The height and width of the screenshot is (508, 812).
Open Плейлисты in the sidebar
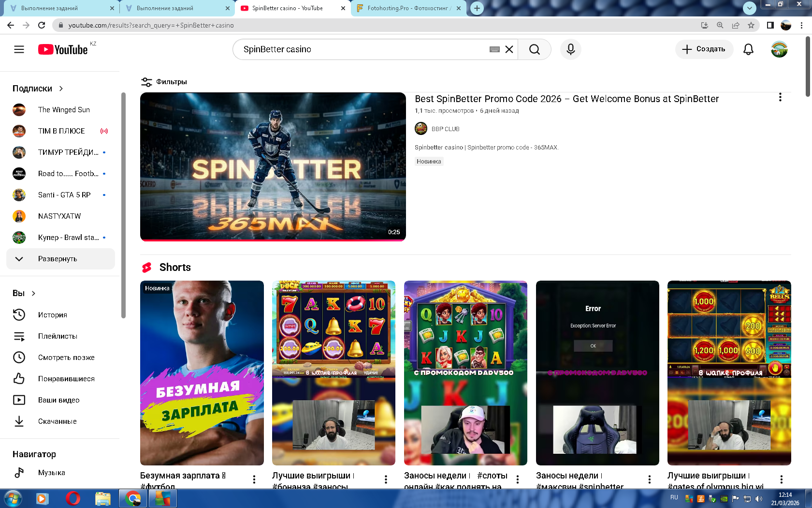pyautogui.click(x=61, y=336)
